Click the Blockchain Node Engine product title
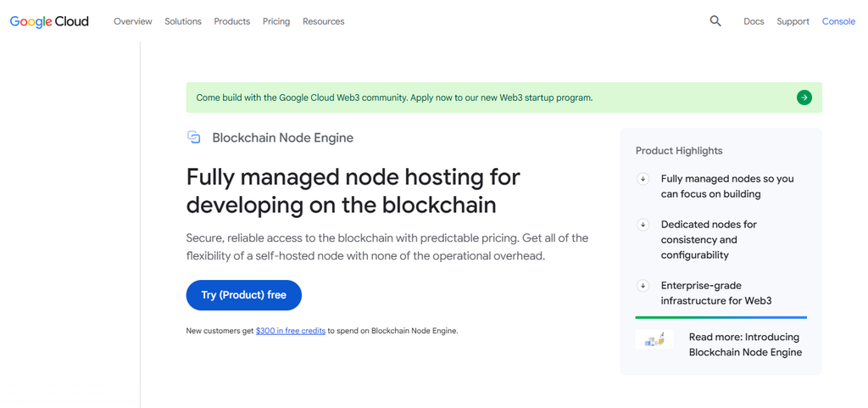Screen dimensions: 868x408 (283, 138)
